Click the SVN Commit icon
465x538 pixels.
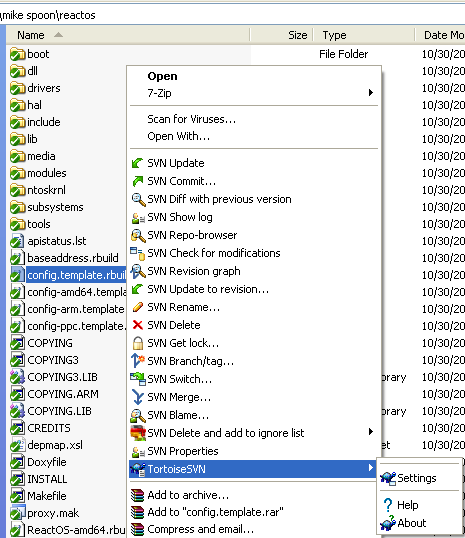coord(138,181)
